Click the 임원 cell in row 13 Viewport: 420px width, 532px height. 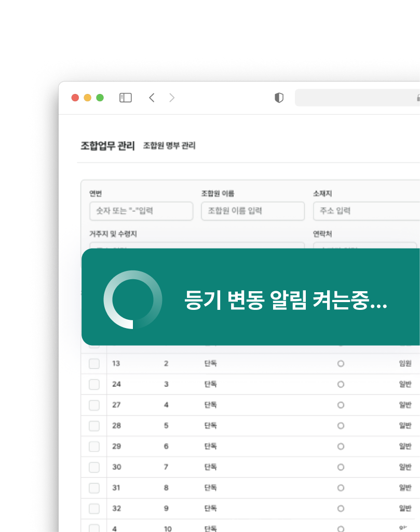[x=405, y=363]
